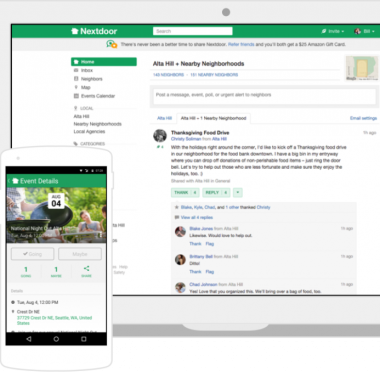Image resolution: width=380 pixels, height=372 pixels.
Task: Tap the back arrow beside Event Details
Action: tap(8, 181)
